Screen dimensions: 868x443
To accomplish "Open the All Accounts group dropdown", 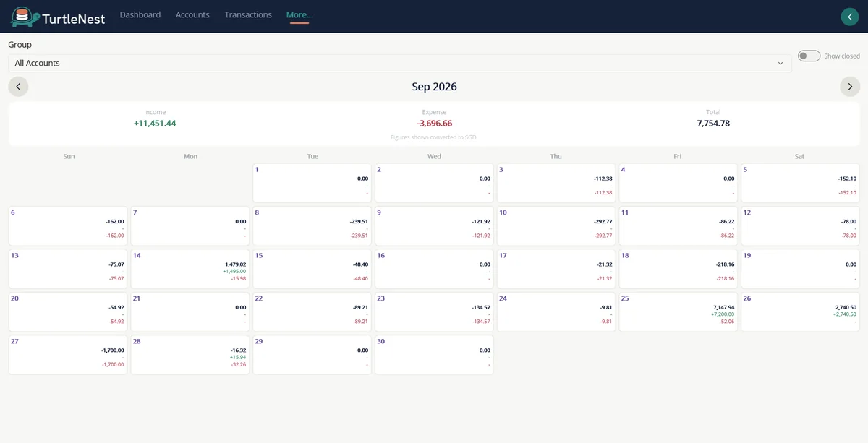I will point(399,63).
